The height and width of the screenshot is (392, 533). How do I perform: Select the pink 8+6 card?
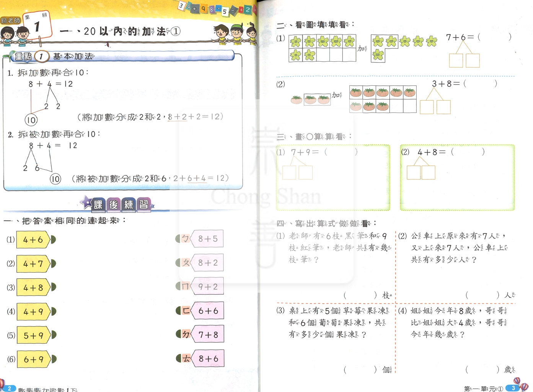tap(207, 359)
